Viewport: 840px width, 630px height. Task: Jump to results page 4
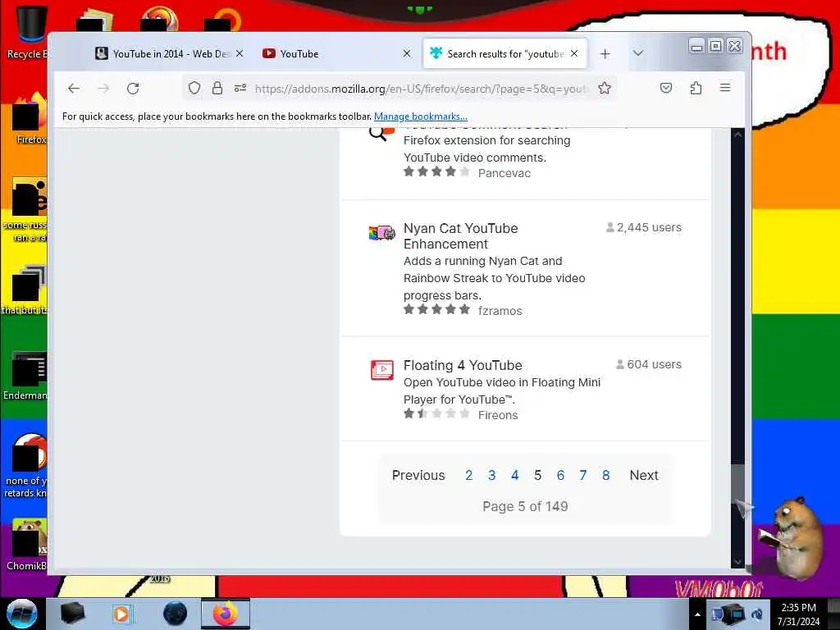[515, 475]
